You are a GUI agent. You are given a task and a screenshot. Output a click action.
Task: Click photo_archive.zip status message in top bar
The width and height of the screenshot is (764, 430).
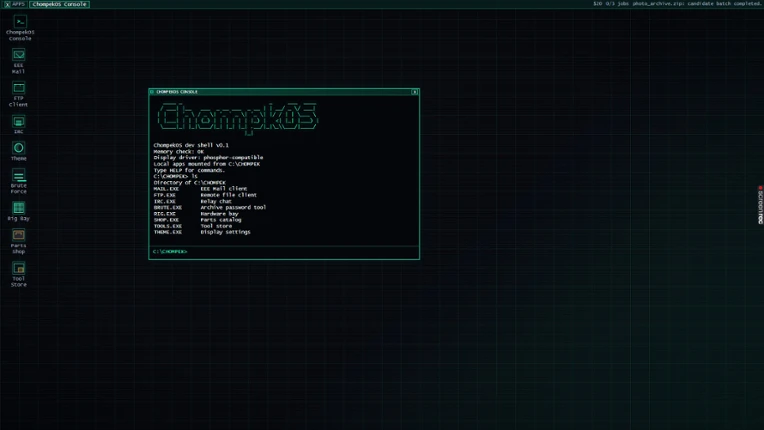[697, 3]
